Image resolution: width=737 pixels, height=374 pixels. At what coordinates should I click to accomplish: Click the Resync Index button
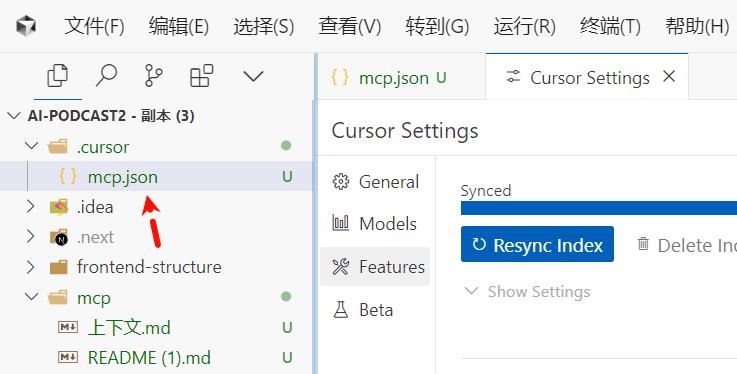point(537,244)
